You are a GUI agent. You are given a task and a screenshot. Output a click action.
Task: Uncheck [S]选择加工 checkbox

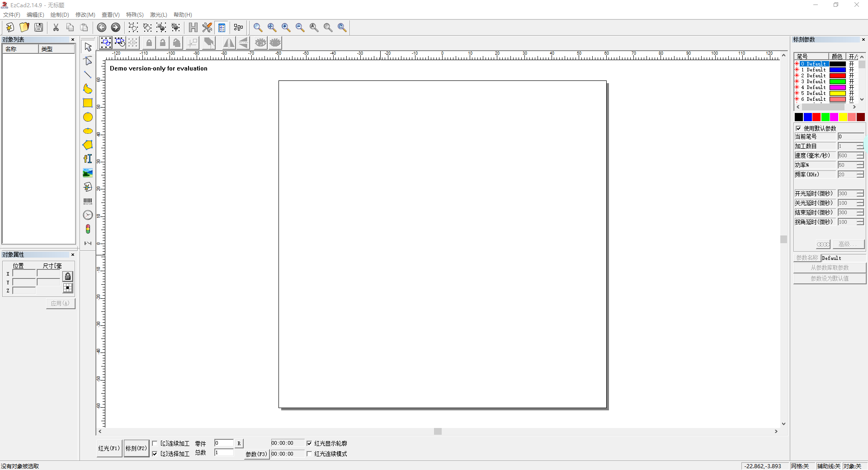coord(155,454)
